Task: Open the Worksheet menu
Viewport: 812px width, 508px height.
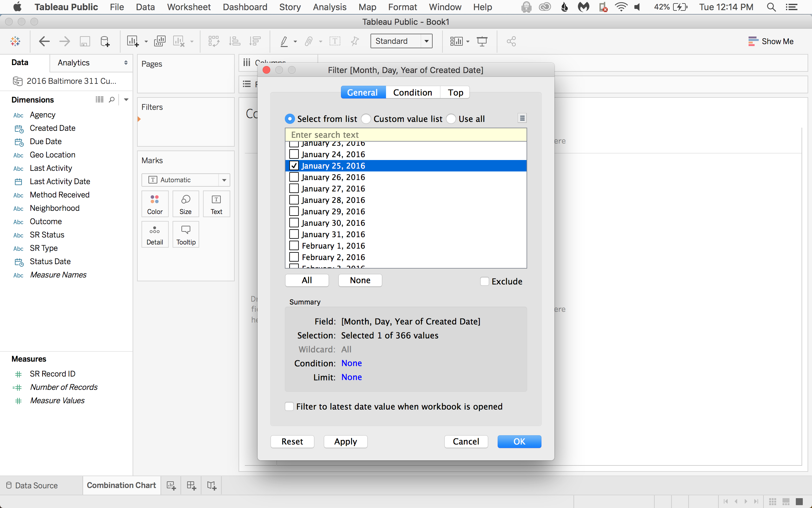Action: click(x=189, y=7)
